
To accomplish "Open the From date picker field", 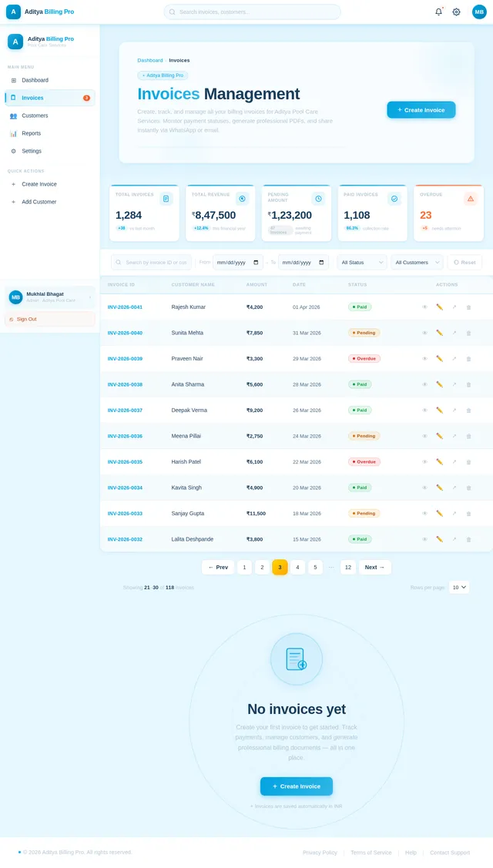I will (x=238, y=263).
